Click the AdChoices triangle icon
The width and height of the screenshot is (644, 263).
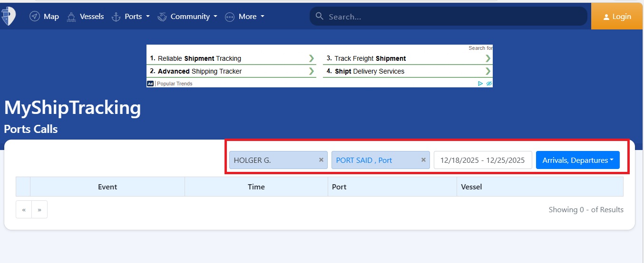click(480, 84)
